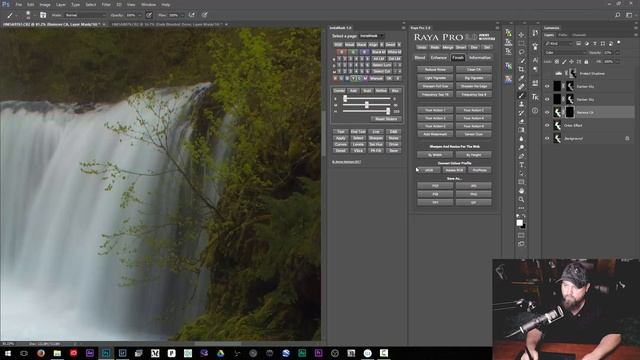Click the Windows Start button
Image resolution: width=640 pixels, height=360 pixels.
coord(8,353)
